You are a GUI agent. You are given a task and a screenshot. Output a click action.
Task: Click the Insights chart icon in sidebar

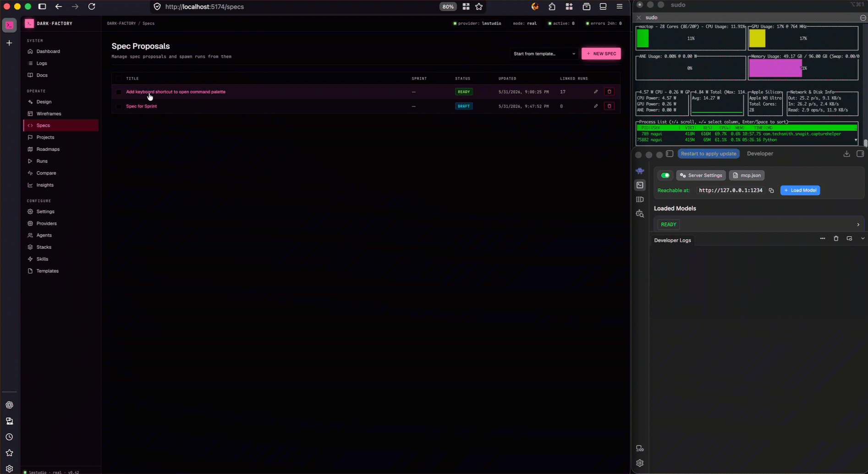pyautogui.click(x=30, y=185)
